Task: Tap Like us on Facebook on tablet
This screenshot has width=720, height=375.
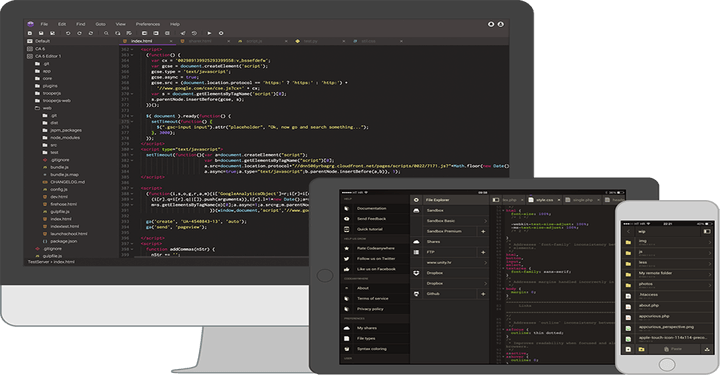Action: (x=376, y=269)
